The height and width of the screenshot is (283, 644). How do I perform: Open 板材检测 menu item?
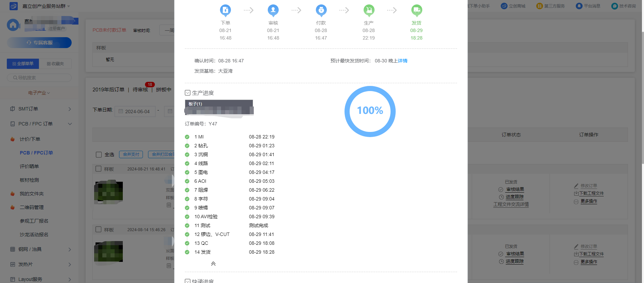click(x=29, y=180)
